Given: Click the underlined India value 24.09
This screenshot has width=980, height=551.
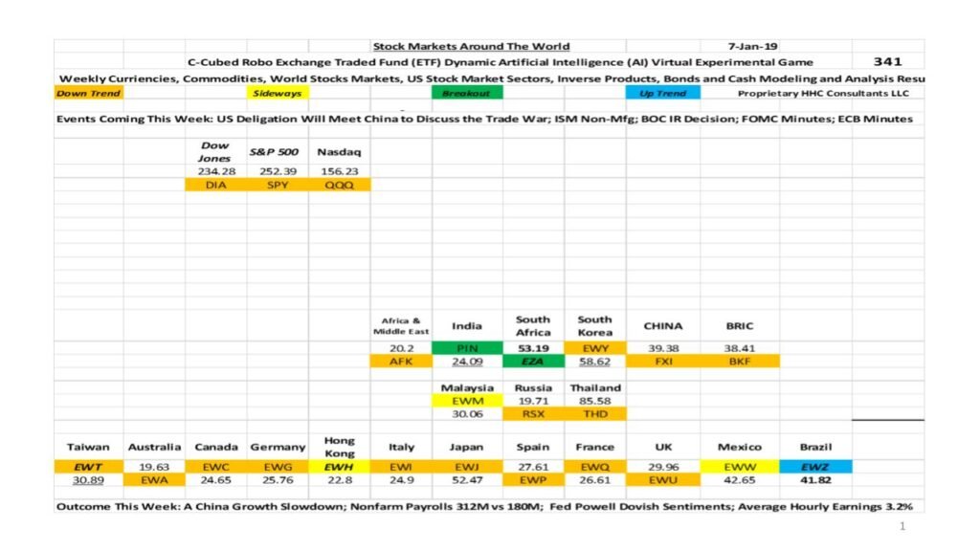Looking at the screenshot, I should pos(467,363).
